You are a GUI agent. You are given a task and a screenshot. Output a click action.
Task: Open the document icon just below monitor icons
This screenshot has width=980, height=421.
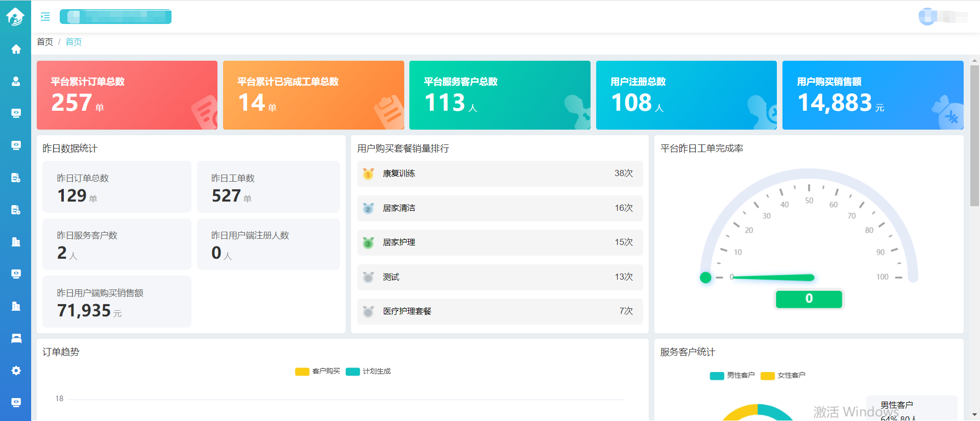point(16,178)
